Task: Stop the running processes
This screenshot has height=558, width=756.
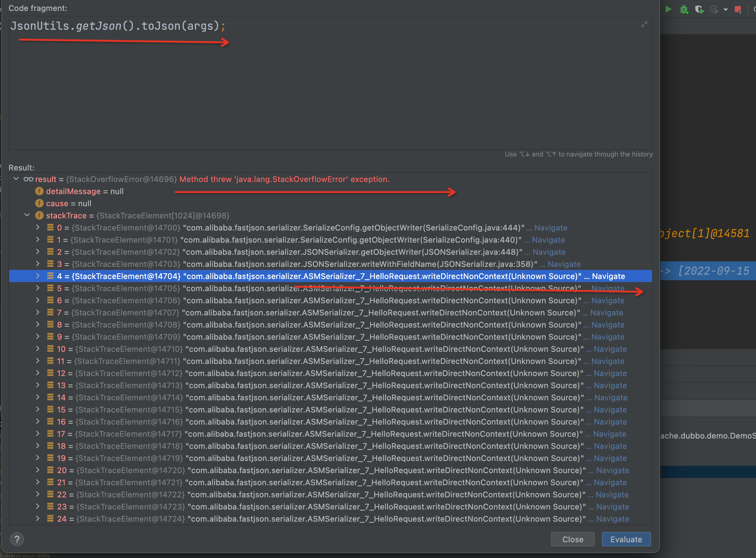Action: [x=737, y=9]
